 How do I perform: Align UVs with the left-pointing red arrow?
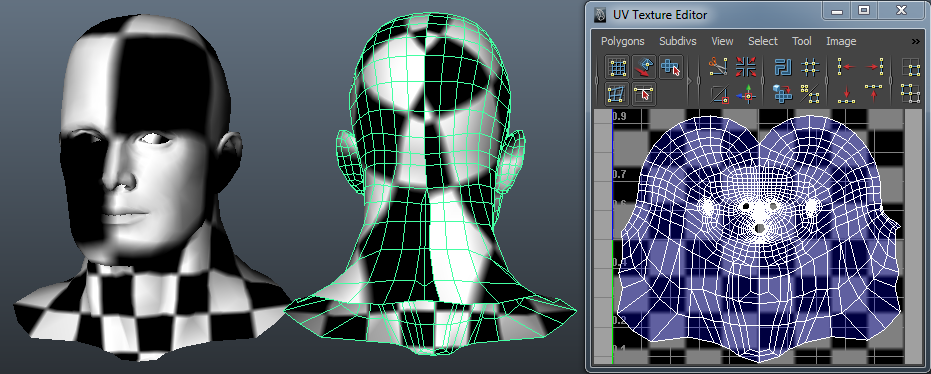pos(846,66)
